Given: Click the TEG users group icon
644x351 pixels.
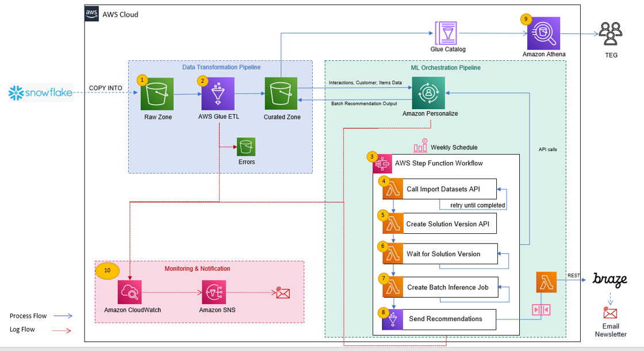Looking at the screenshot, I should (610, 33).
